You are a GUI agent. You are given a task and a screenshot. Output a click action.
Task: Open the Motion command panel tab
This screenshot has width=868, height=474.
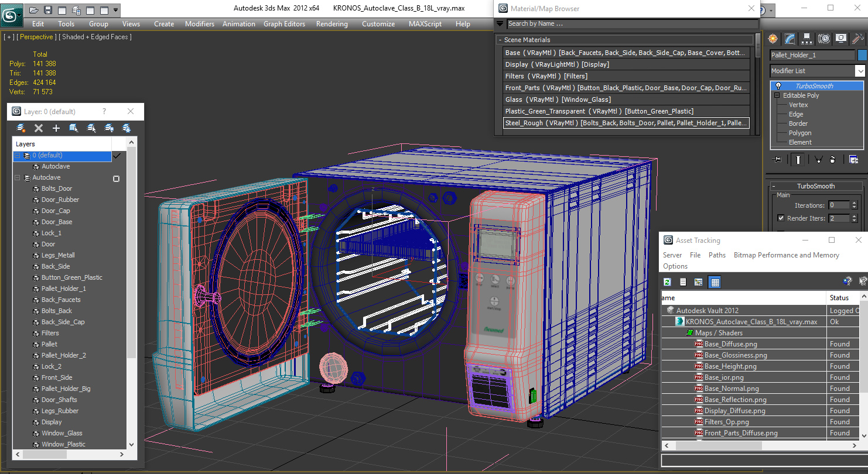click(824, 39)
